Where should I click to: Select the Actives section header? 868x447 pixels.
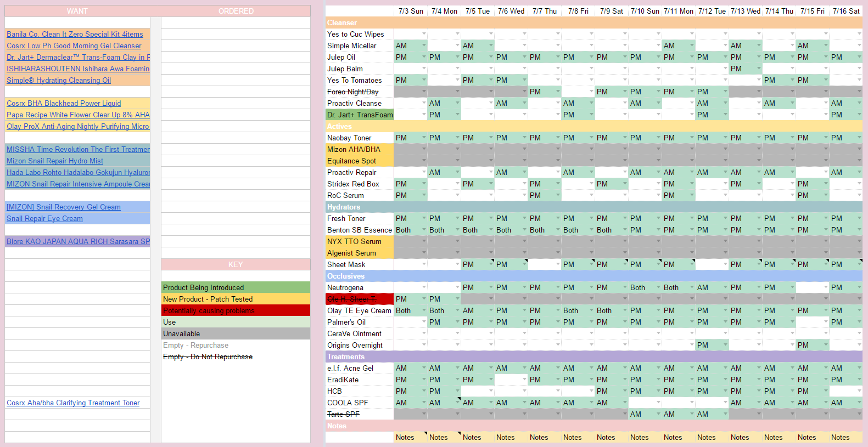tap(594, 126)
